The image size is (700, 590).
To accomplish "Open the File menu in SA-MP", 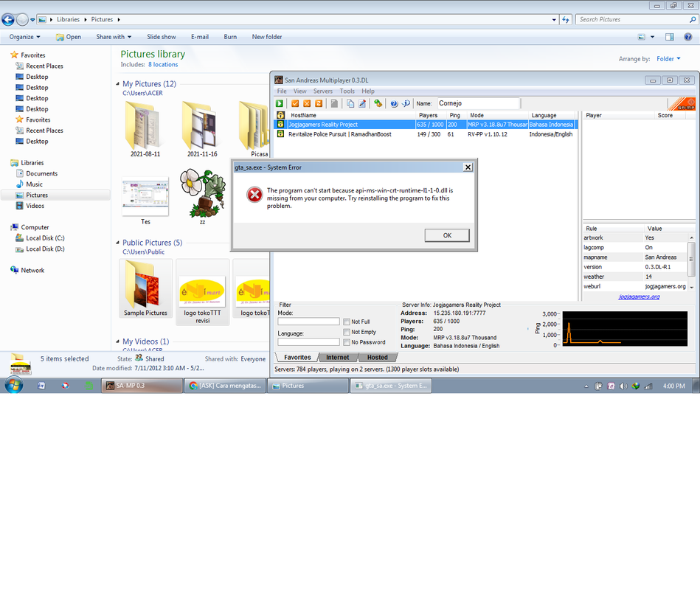I will coord(283,91).
